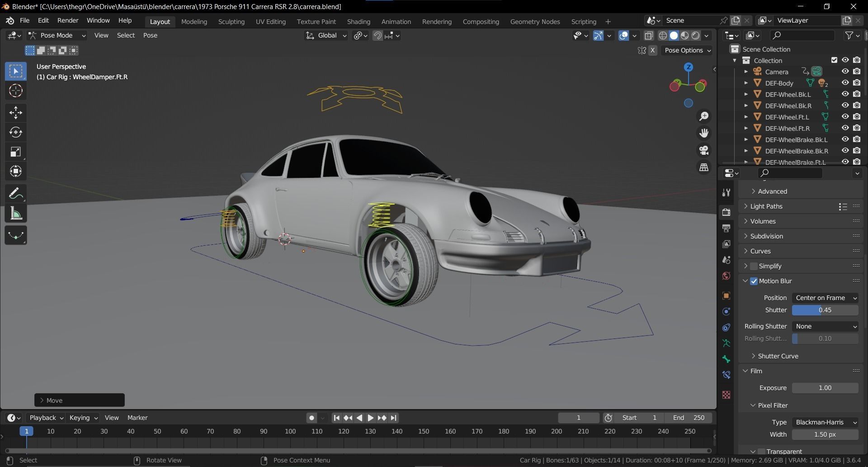Image resolution: width=868 pixels, height=467 pixels.
Task: Open the Pose Mode dropdown
Action: (57, 35)
